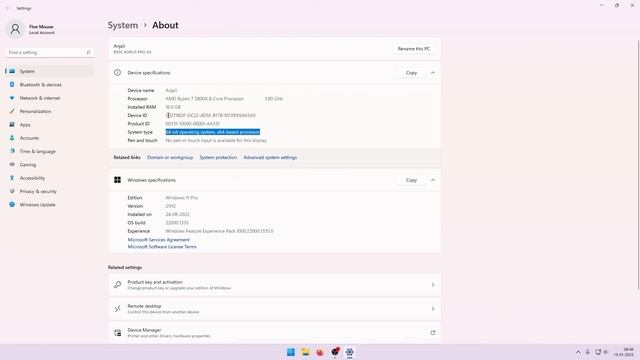Click the Device ID value text
Screen dimensions: 640x360
(211, 116)
